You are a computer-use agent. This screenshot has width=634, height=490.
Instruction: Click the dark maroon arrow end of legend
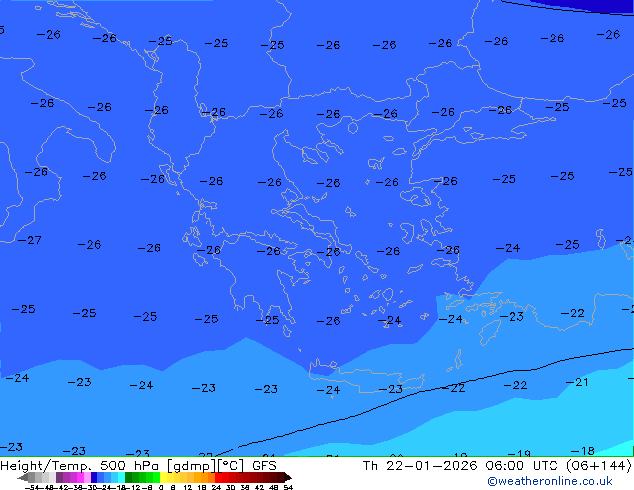pos(287,477)
